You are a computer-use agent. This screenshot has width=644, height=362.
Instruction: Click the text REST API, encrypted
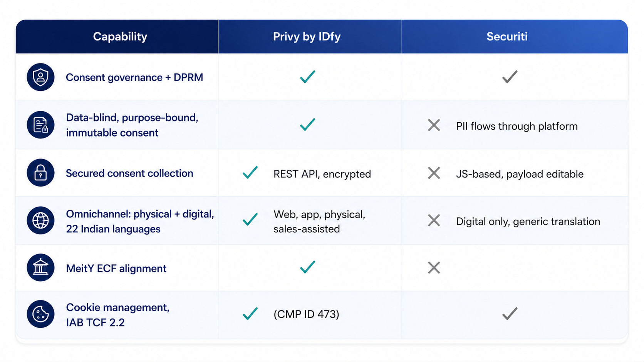coord(322,174)
